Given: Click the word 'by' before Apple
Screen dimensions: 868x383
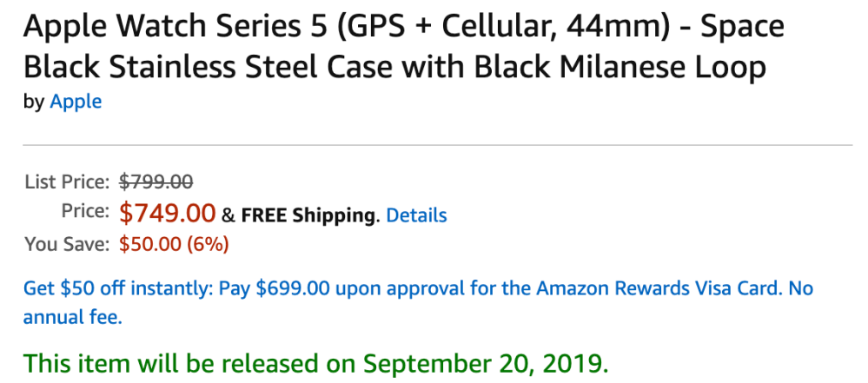Looking at the screenshot, I should point(34,102).
